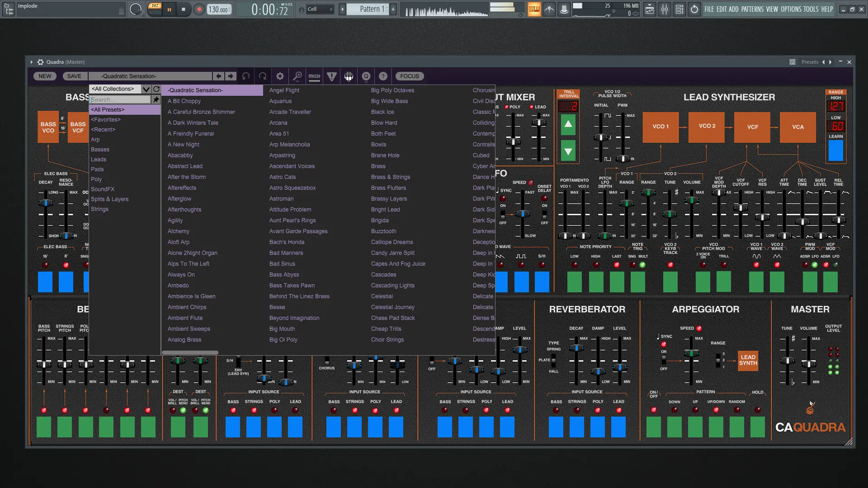Click the Q quality icon
The image size is (868, 488).
[x=366, y=76]
